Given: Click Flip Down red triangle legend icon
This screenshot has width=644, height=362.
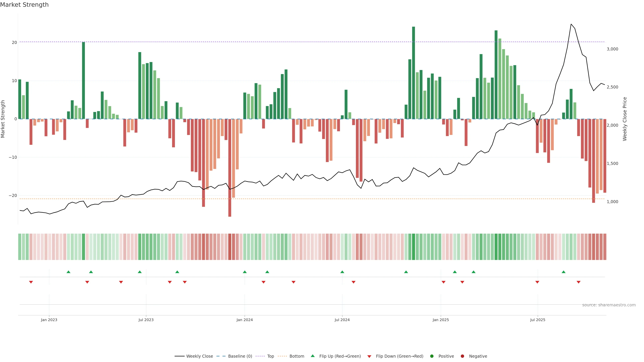Looking at the screenshot, I should point(369,356).
